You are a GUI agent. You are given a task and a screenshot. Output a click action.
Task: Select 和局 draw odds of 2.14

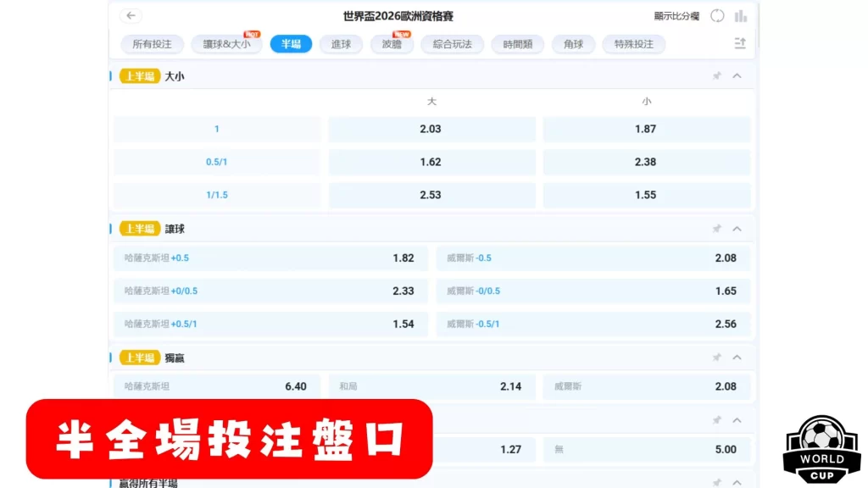[431, 385]
